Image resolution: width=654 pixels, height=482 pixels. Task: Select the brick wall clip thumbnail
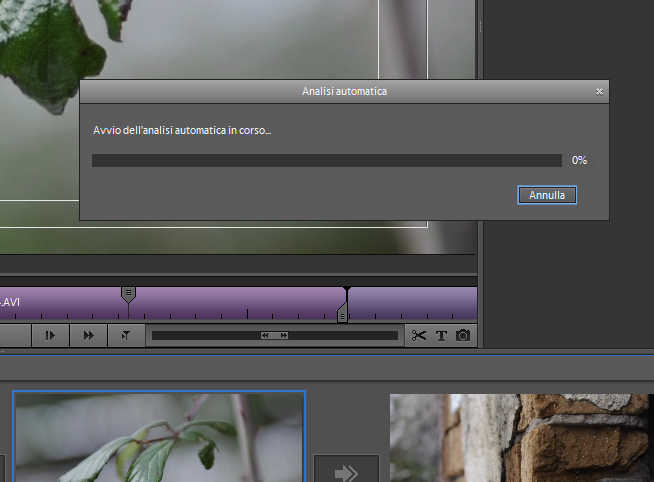520,438
